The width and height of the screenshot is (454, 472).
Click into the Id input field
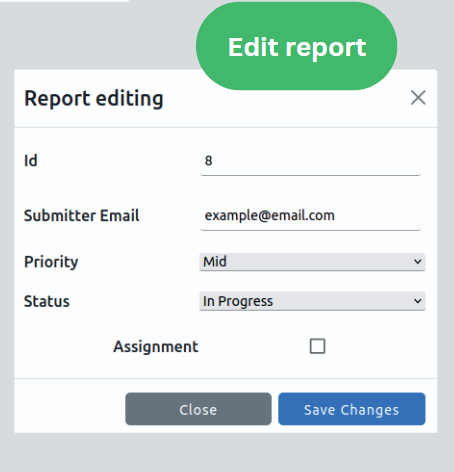[x=310, y=161]
